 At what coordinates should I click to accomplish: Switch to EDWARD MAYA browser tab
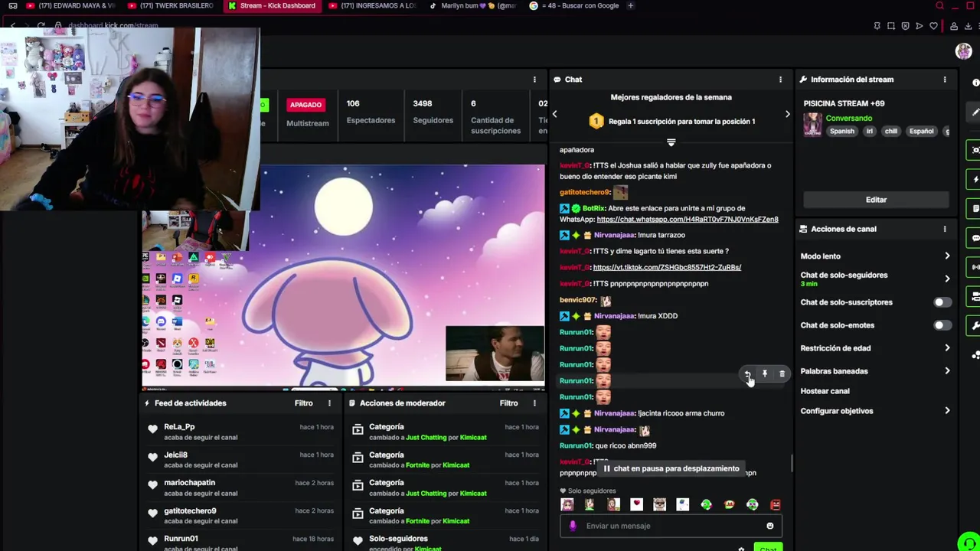click(x=69, y=6)
